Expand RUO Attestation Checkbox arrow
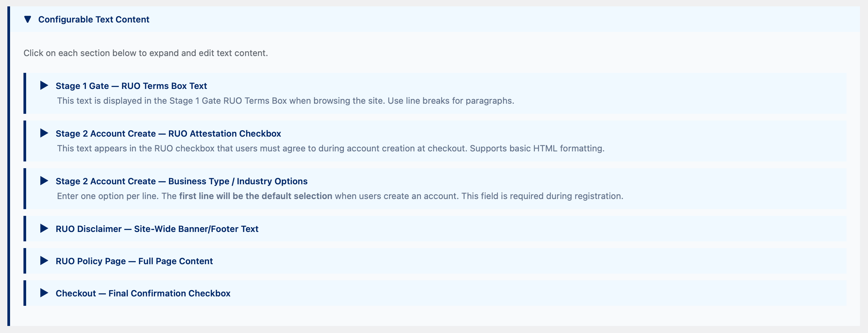868x333 pixels. pyautogui.click(x=44, y=133)
